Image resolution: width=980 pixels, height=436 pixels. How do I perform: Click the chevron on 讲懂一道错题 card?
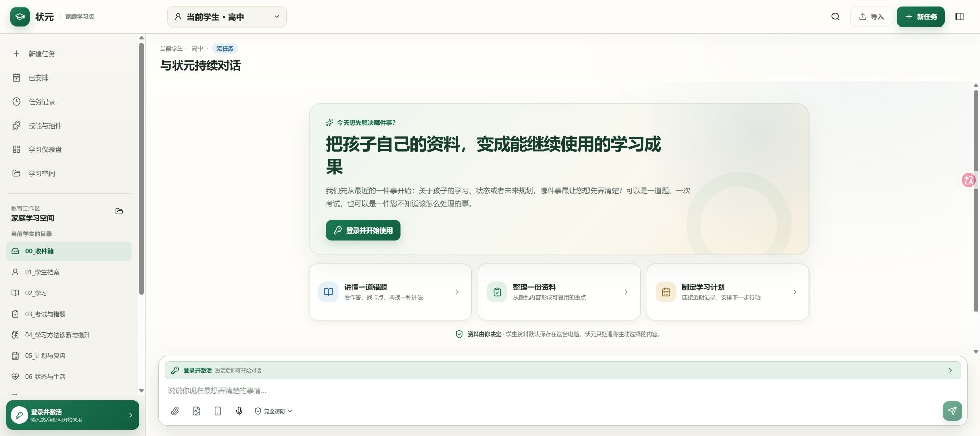pos(457,292)
